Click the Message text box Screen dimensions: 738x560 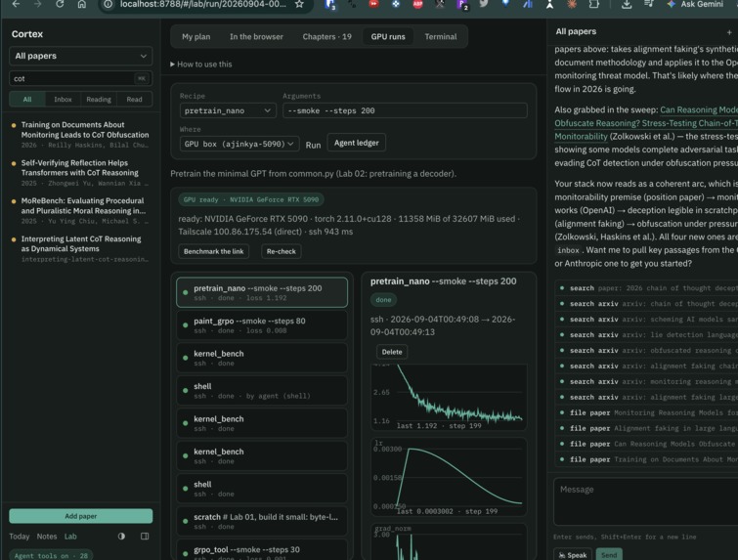click(x=646, y=501)
